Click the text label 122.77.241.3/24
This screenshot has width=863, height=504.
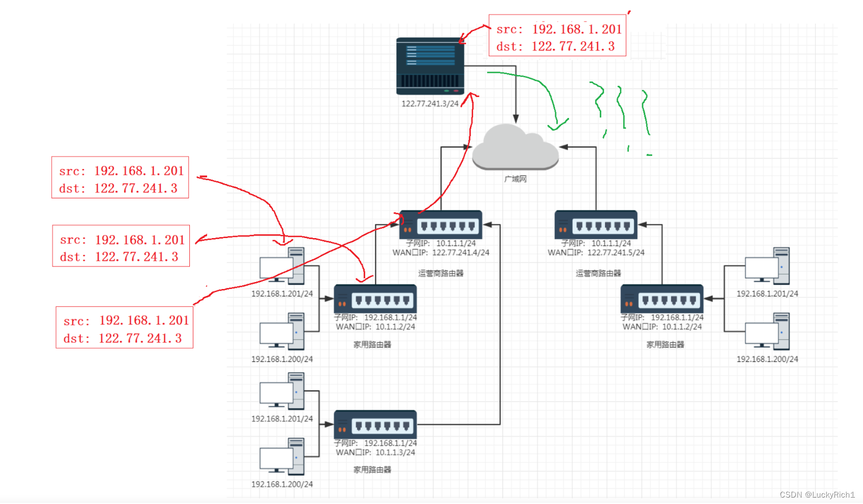[430, 103]
